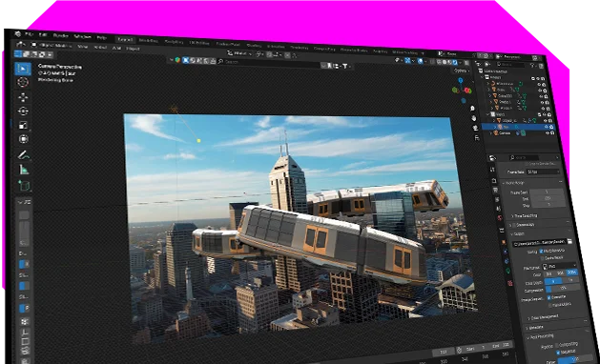Select the Scale tool
The image size is (600, 364).
[23, 126]
